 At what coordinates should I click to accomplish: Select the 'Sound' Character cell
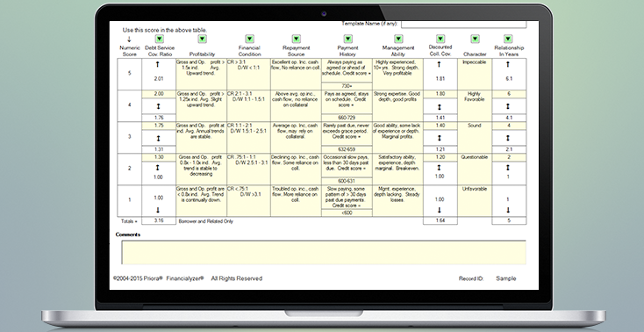[475, 137]
